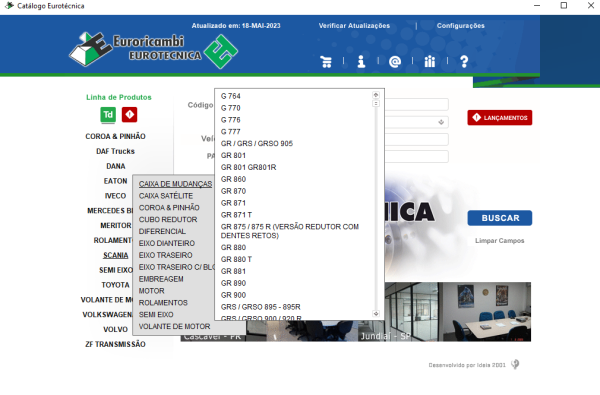Choose CUBO REDUTOR submenu item
This screenshot has height=395, width=600.
(168, 219)
